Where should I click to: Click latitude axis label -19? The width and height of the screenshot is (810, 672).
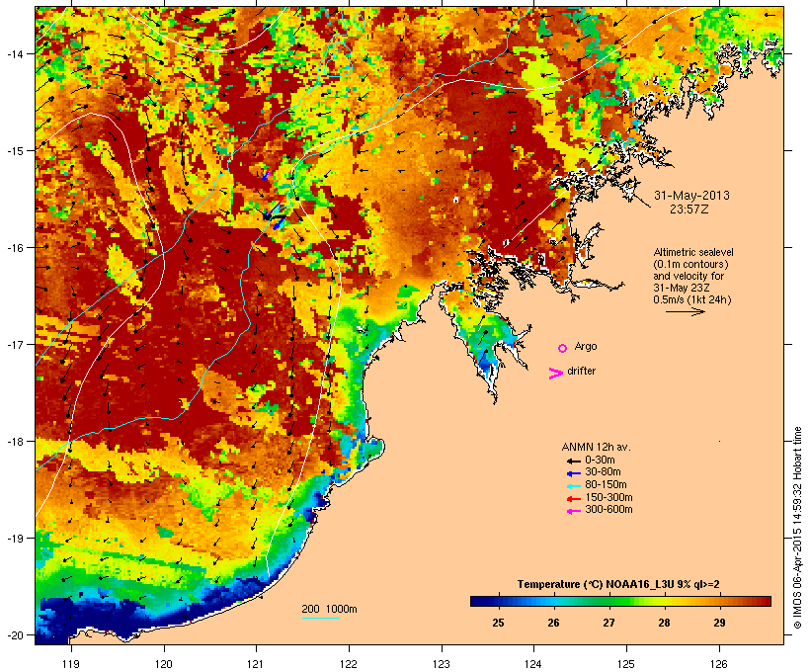(x=15, y=539)
